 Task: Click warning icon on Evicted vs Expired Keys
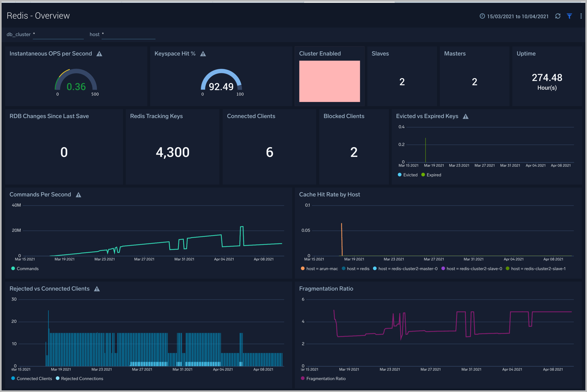466,116
